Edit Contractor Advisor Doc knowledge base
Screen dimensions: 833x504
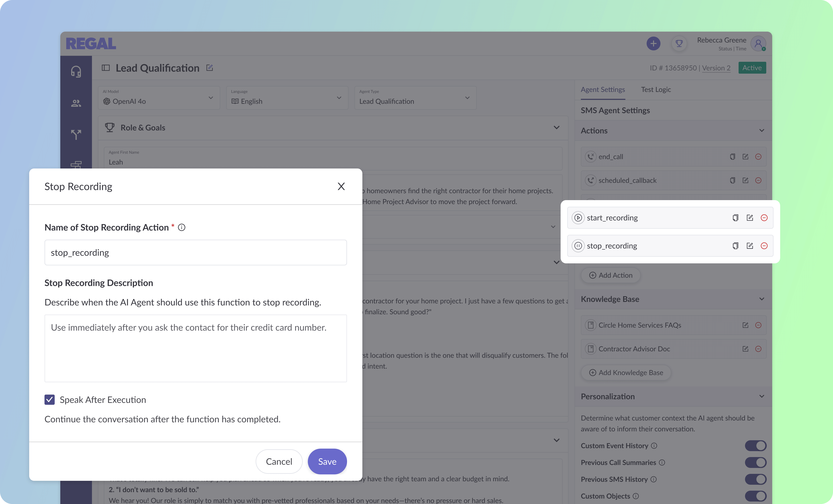(x=745, y=349)
